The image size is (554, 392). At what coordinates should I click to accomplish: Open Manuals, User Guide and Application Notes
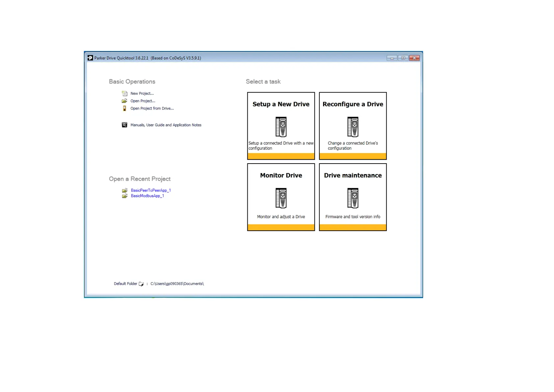point(166,125)
